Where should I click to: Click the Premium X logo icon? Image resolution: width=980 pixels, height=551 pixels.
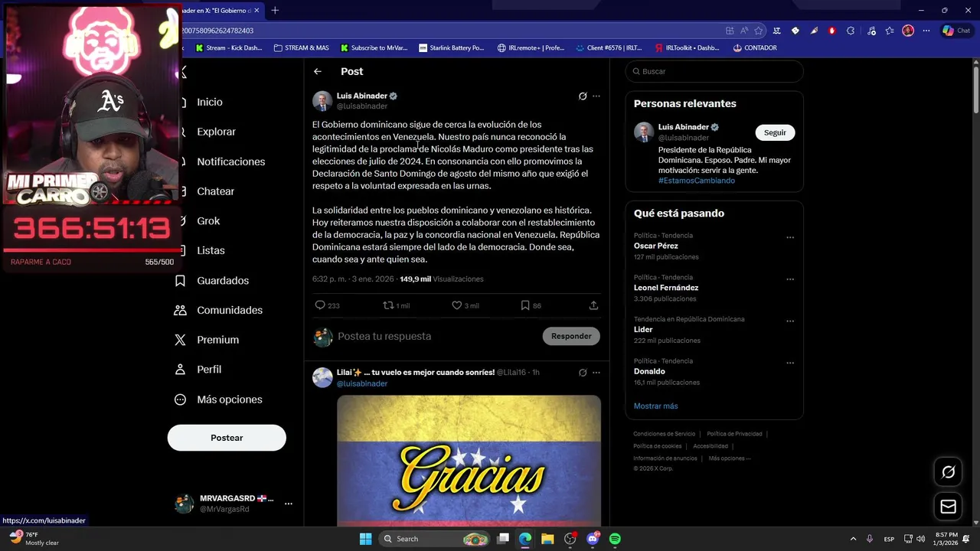coord(180,340)
